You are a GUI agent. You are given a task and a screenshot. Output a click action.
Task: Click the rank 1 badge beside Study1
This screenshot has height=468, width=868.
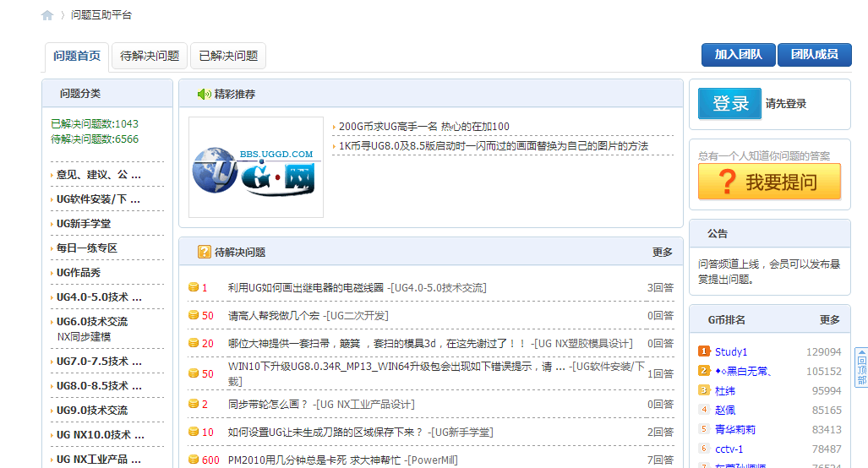click(704, 351)
